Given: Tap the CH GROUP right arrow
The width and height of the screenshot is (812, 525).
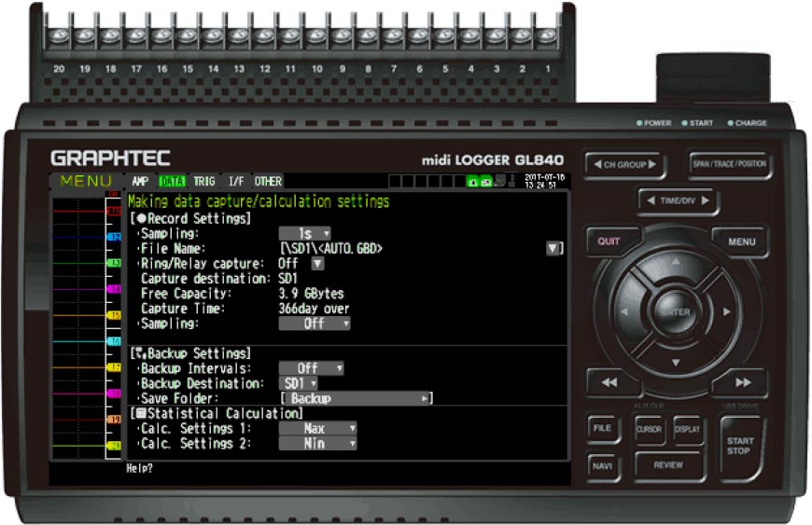Looking at the screenshot, I should tap(652, 164).
